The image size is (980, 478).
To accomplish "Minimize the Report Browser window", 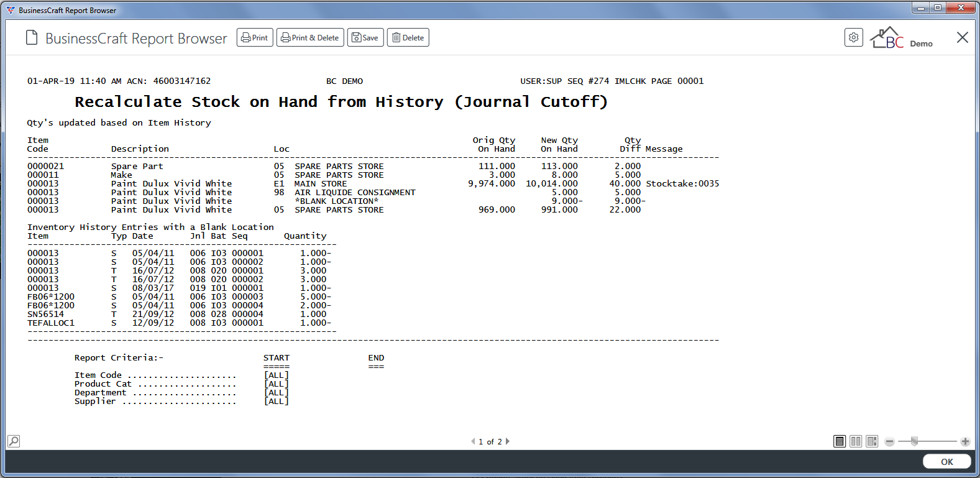I will (920, 7).
